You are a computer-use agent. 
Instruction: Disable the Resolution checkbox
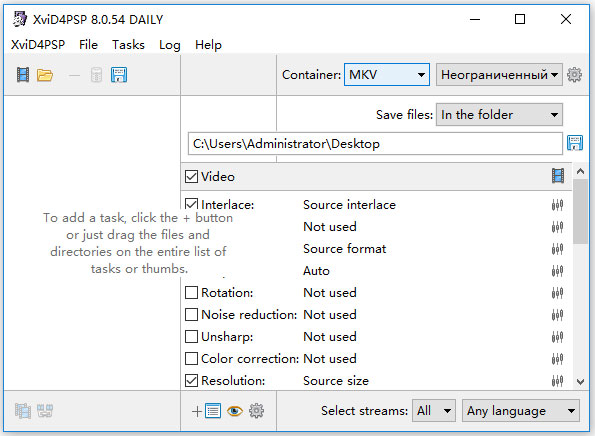click(x=191, y=381)
